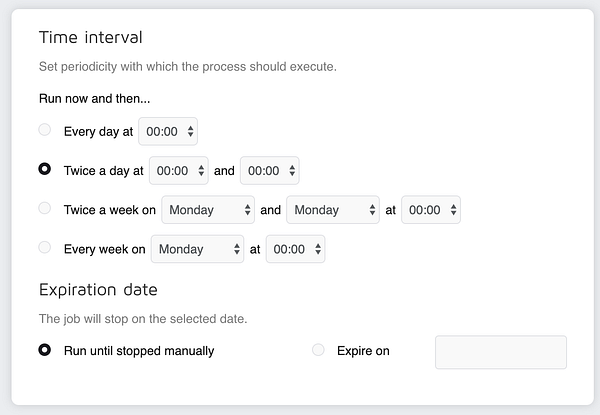Select 'Run until stopped manually' option
The image size is (600, 415).
(44, 350)
